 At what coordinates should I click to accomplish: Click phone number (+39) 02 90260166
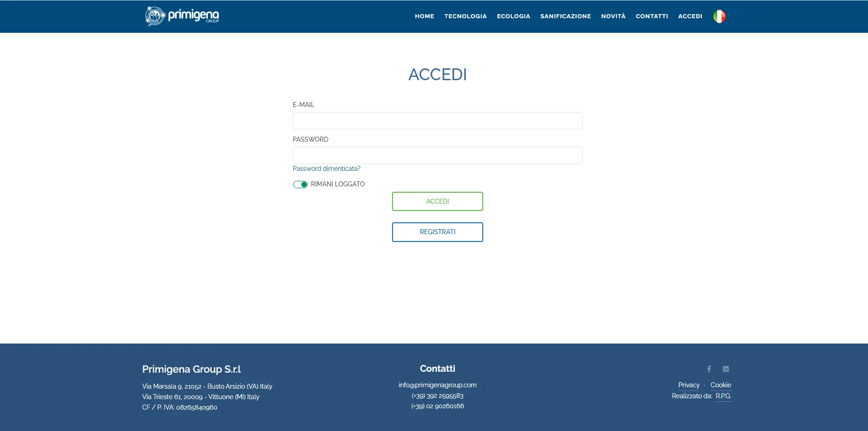click(438, 406)
